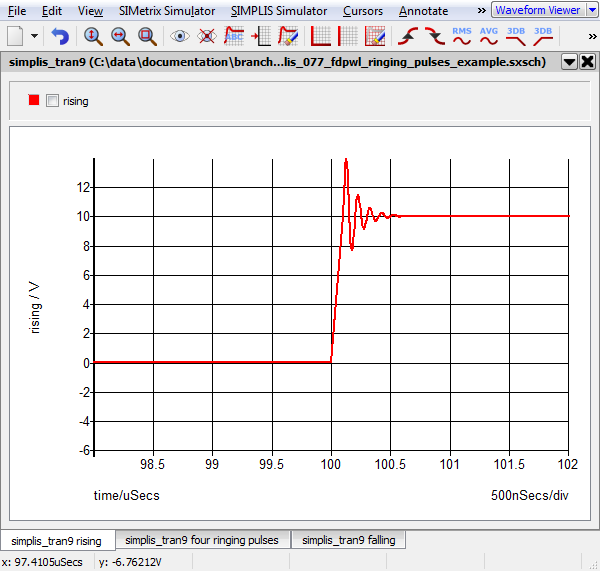Click the new document icon
600x571 pixels.
(15, 36)
